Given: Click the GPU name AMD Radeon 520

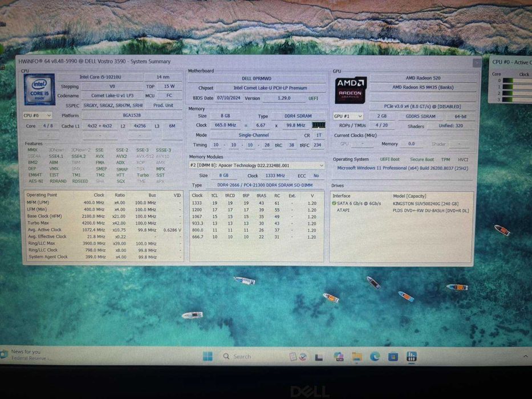Looking at the screenshot, I should tap(423, 78).
